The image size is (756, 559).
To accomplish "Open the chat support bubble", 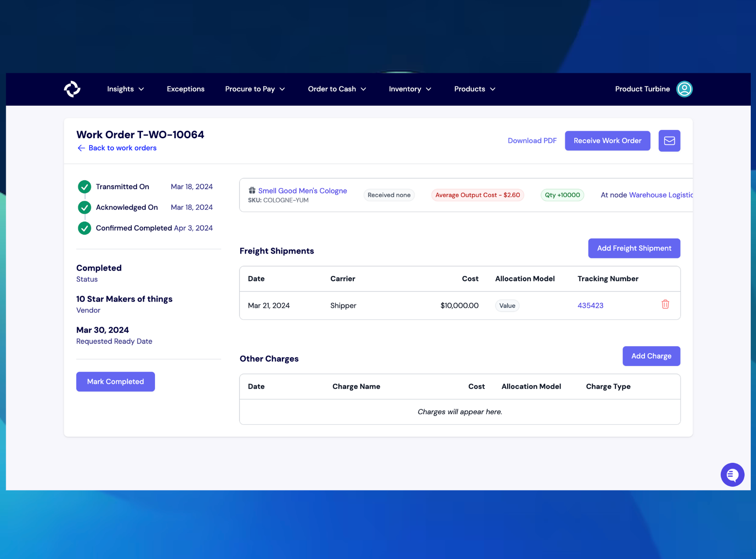I will click(x=732, y=474).
